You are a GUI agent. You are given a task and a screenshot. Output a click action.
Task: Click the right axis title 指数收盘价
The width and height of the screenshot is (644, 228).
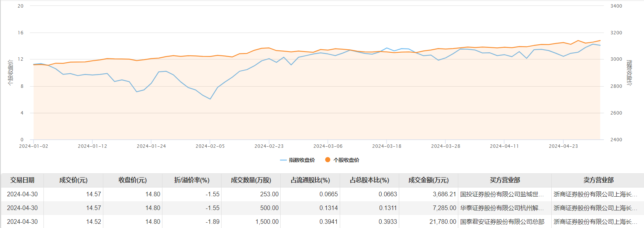pos(629,73)
